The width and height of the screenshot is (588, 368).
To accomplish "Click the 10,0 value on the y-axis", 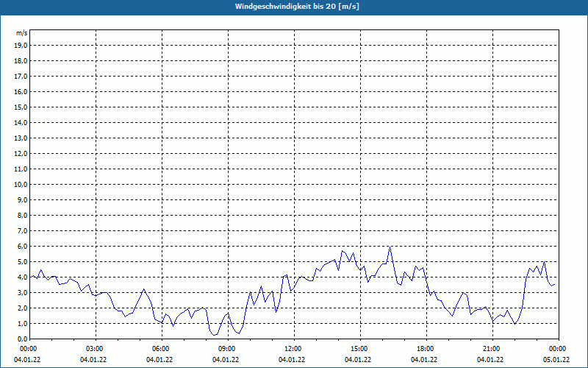I will tap(21, 184).
